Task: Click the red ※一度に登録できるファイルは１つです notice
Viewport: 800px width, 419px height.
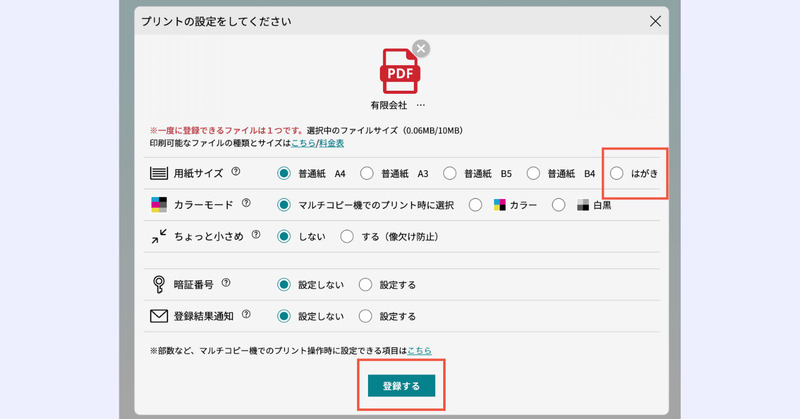Action: point(227,131)
